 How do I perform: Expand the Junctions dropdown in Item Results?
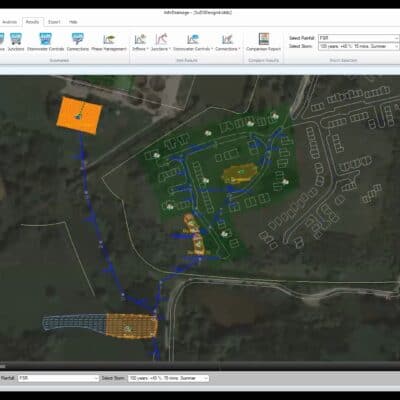(161, 42)
